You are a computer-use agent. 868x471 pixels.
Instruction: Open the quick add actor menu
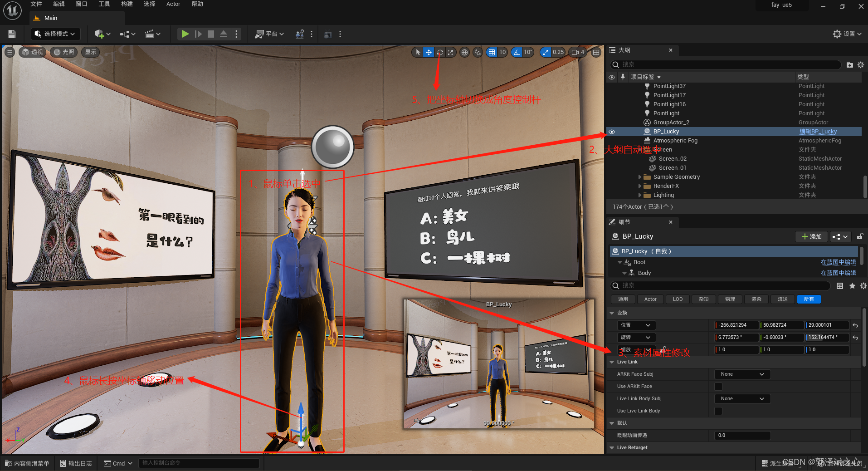tap(102, 34)
